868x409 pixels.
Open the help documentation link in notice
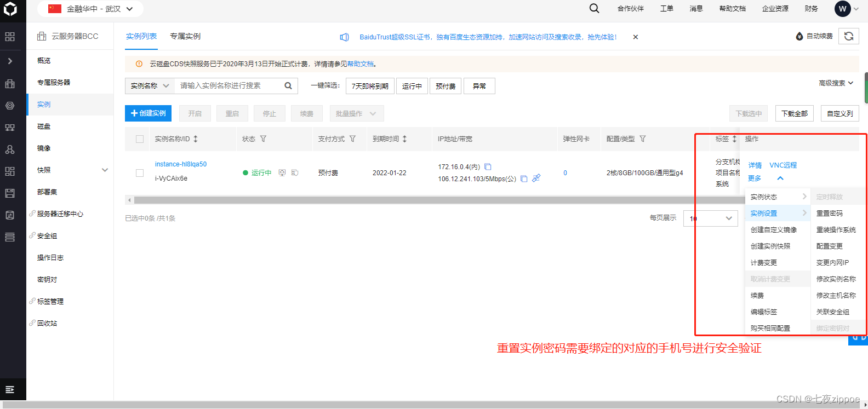[361, 64]
